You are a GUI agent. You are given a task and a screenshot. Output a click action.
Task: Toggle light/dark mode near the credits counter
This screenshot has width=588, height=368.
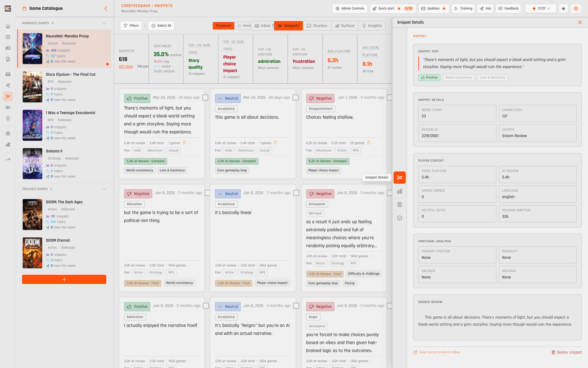coord(563,9)
